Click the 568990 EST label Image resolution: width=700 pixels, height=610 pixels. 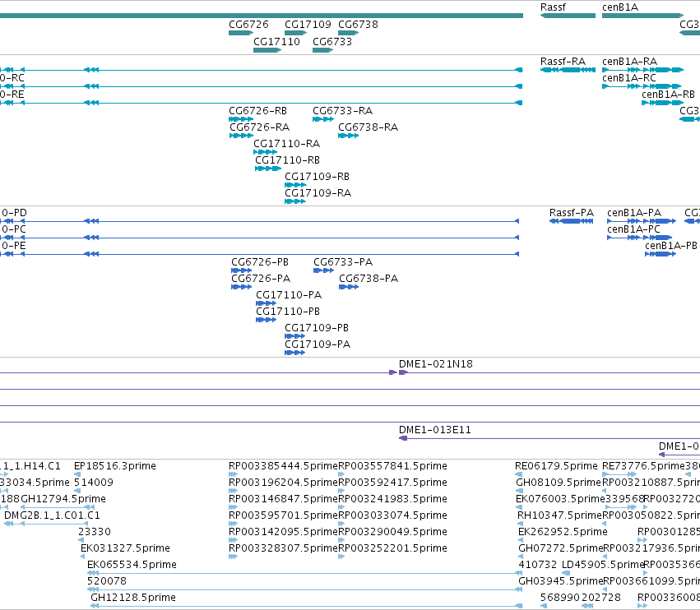pos(560,598)
